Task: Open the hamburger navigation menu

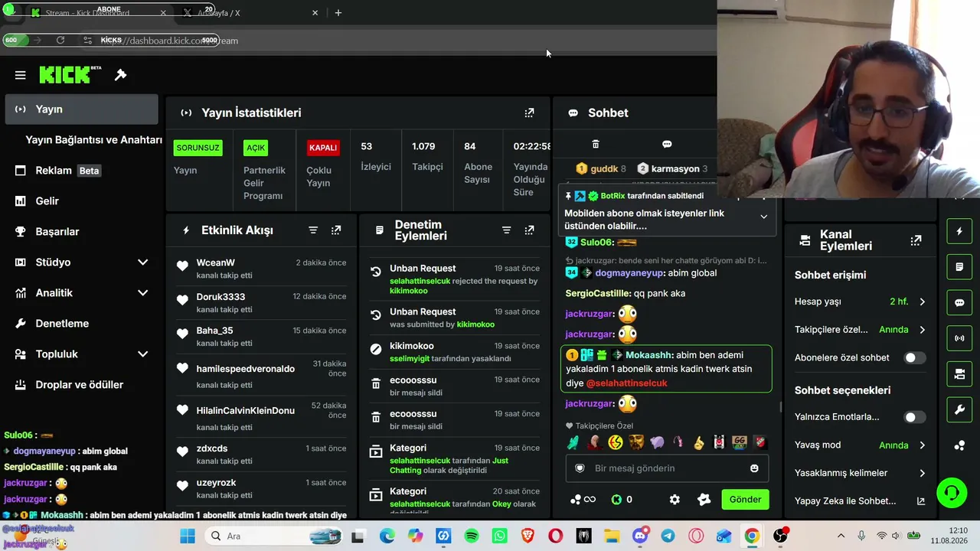Action: point(21,75)
